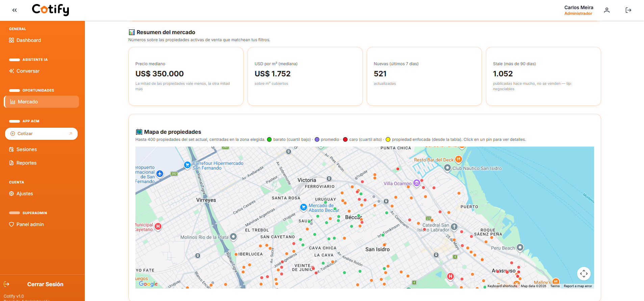This screenshot has width=644, height=301.
Task: Open Google logo on map
Action: [148, 284]
